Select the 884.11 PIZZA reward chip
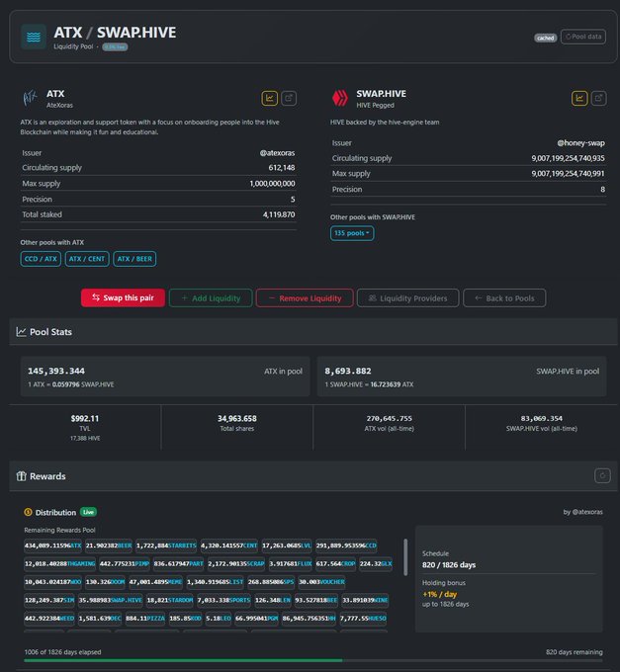The image size is (620, 672). click(x=145, y=619)
